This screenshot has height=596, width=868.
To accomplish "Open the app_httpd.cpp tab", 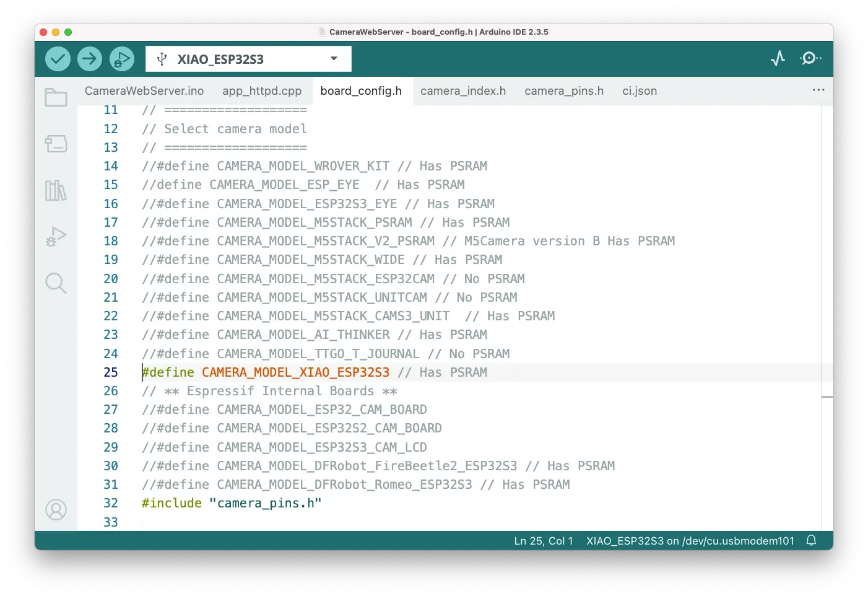I will tap(262, 91).
